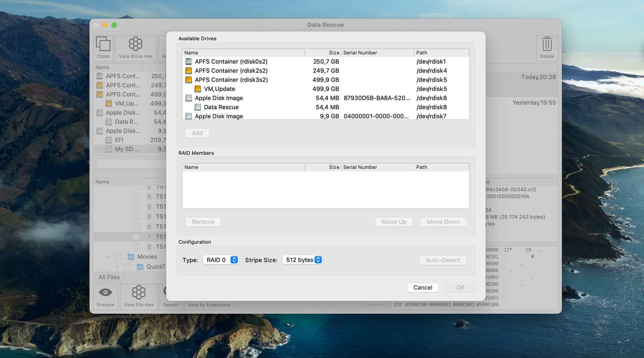Select the /dev/rdisk7 path cell
The image size is (644, 358).
(x=431, y=116)
